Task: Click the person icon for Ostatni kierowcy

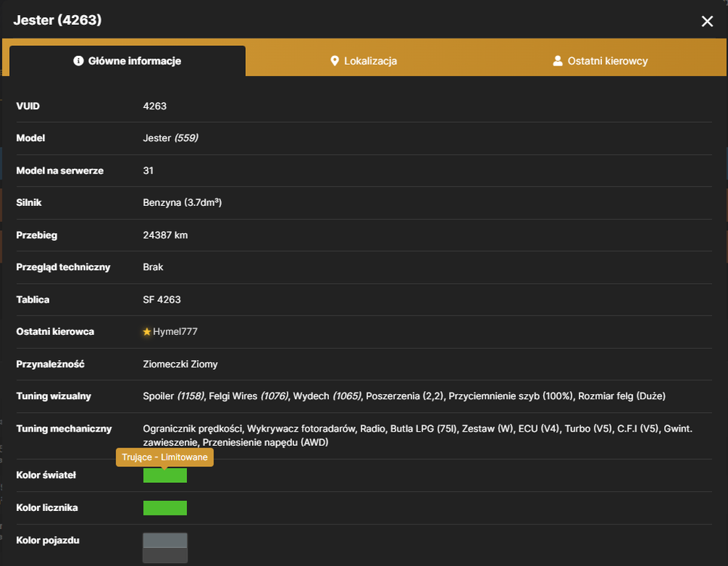Action: 558,61
